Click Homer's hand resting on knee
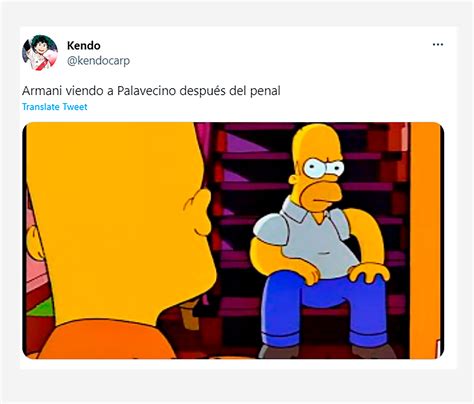The width and height of the screenshot is (474, 404). [x=368, y=272]
